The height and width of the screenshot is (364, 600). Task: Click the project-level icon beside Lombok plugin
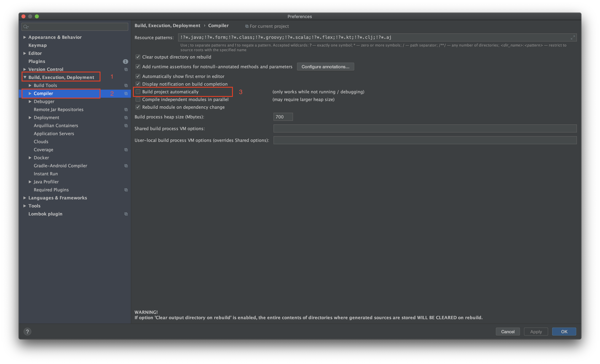click(x=126, y=214)
